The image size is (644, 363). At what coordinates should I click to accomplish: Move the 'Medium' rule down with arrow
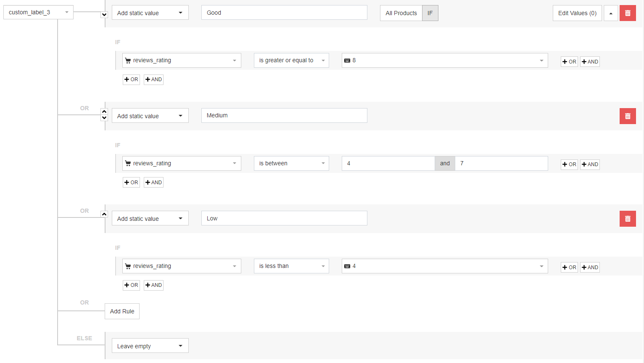[104, 118]
